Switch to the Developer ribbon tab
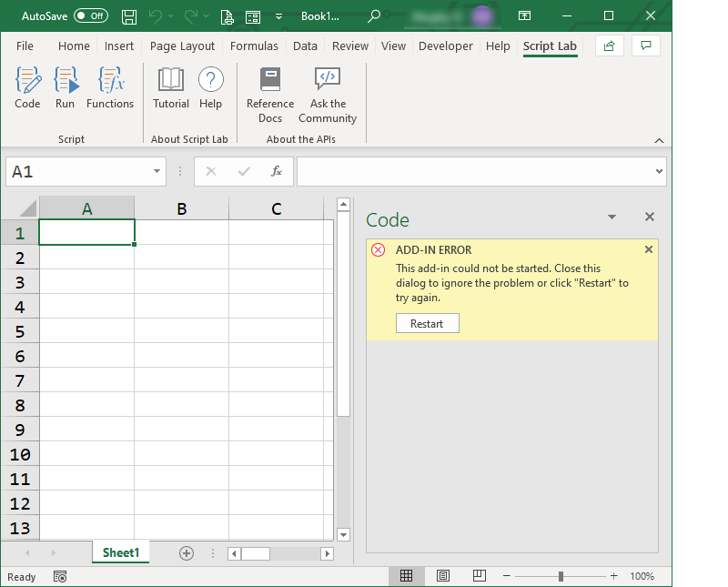Screen dimensions: 728x587 446,46
